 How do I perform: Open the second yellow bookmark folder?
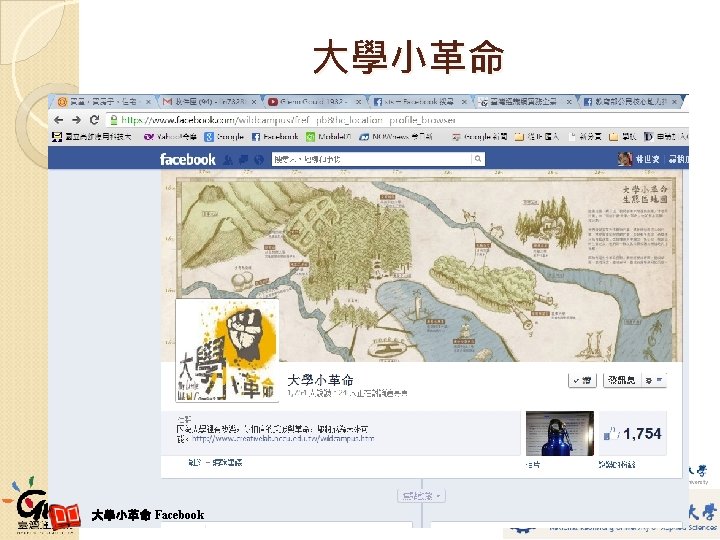coord(623,137)
